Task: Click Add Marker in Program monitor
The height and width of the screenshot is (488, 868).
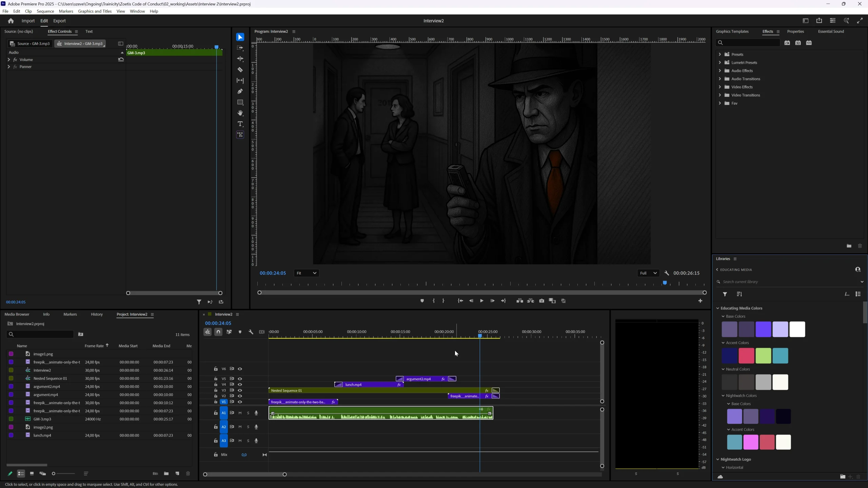Action: pos(422,301)
